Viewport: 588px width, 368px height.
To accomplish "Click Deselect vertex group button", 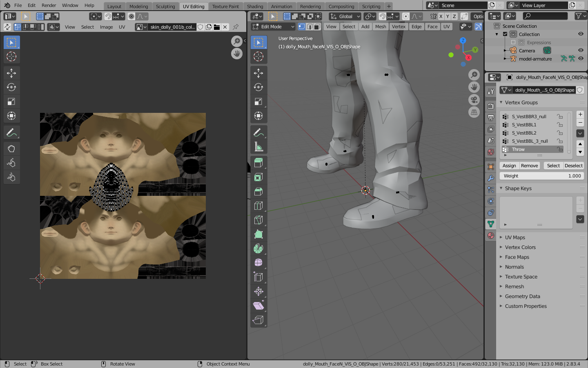I will 574,166.
